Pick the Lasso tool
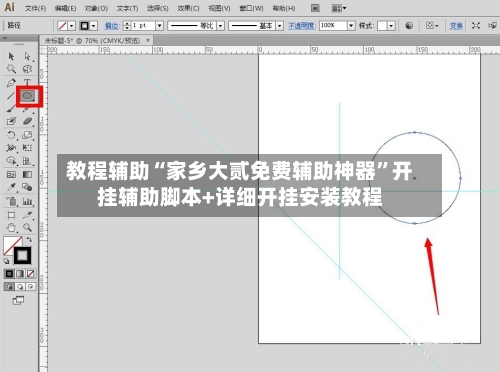 click(27, 69)
